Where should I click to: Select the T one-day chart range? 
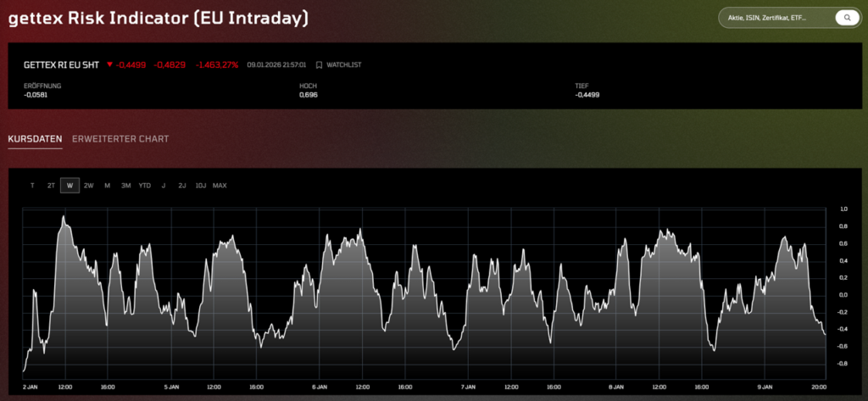(x=32, y=186)
